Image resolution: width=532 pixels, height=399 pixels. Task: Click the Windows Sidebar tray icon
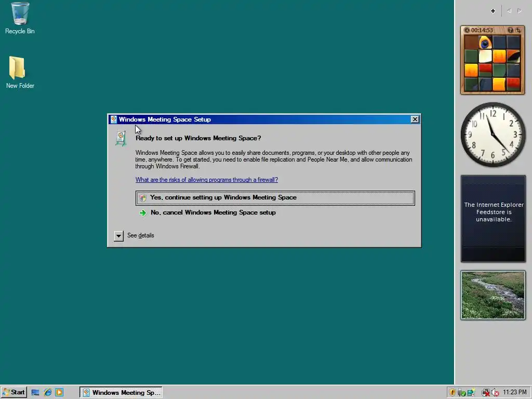click(x=471, y=393)
